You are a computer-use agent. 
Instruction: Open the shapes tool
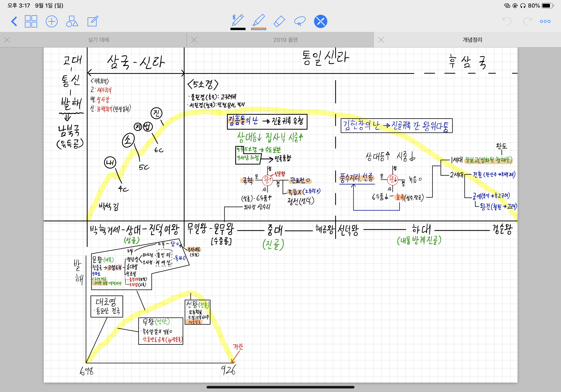tap(72, 21)
